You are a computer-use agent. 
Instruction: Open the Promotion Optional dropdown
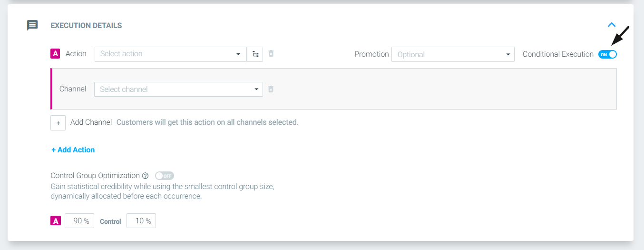(453, 54)
